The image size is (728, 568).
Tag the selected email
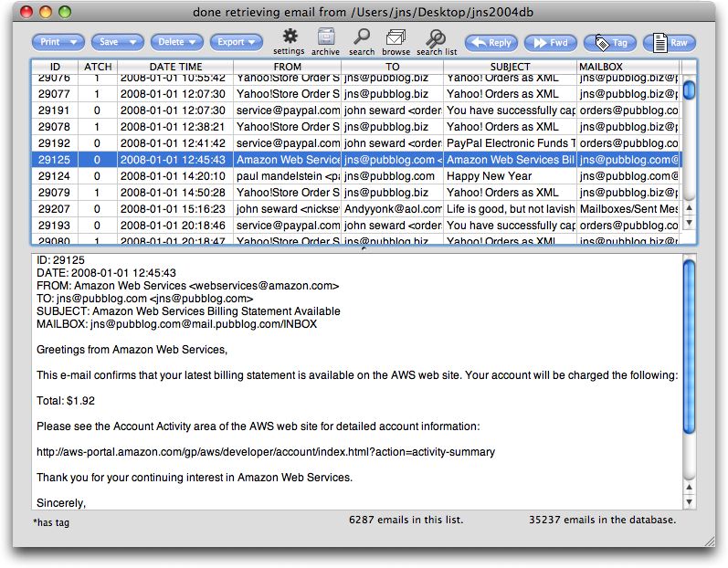pyautogui.click(x=609, y=43)
